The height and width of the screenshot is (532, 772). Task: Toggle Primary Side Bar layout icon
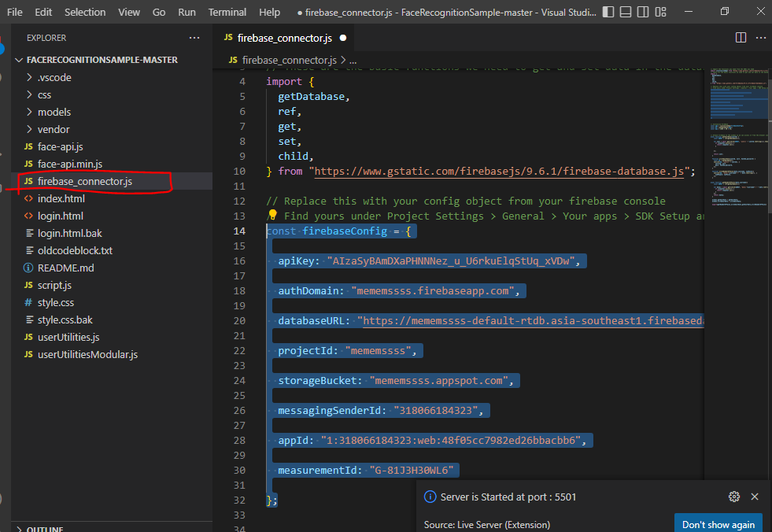[x=608, y=12]
